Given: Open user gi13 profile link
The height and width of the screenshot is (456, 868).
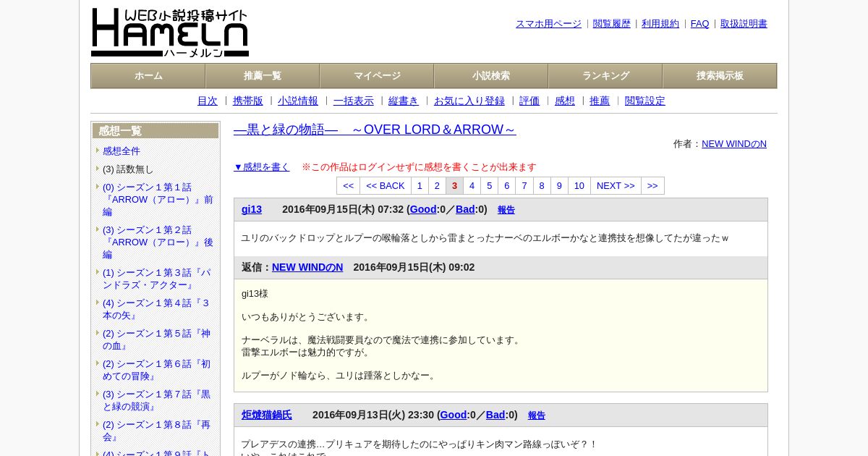Looking at the screenshot, I should pos(252,210).
